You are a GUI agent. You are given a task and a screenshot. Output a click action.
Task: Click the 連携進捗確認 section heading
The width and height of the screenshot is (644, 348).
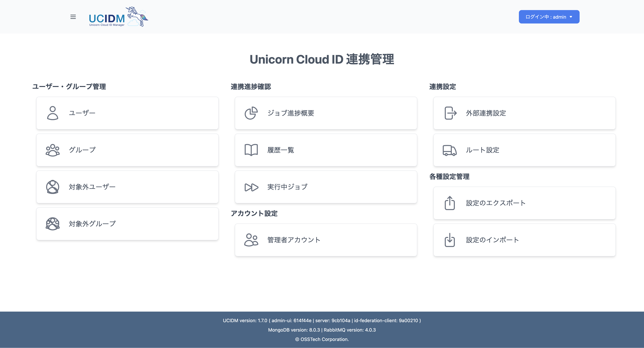tap(251, 87)
